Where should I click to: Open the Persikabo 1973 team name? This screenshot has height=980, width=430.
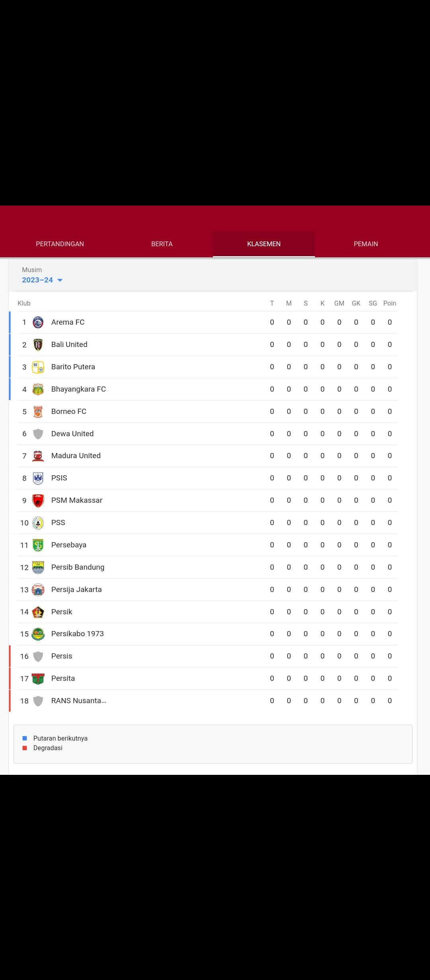[77, 634]
